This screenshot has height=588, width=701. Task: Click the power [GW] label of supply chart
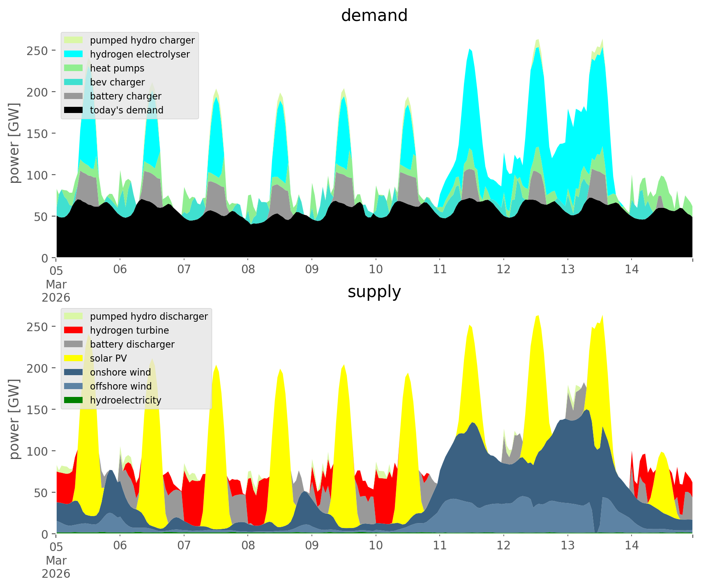point(14,419)
